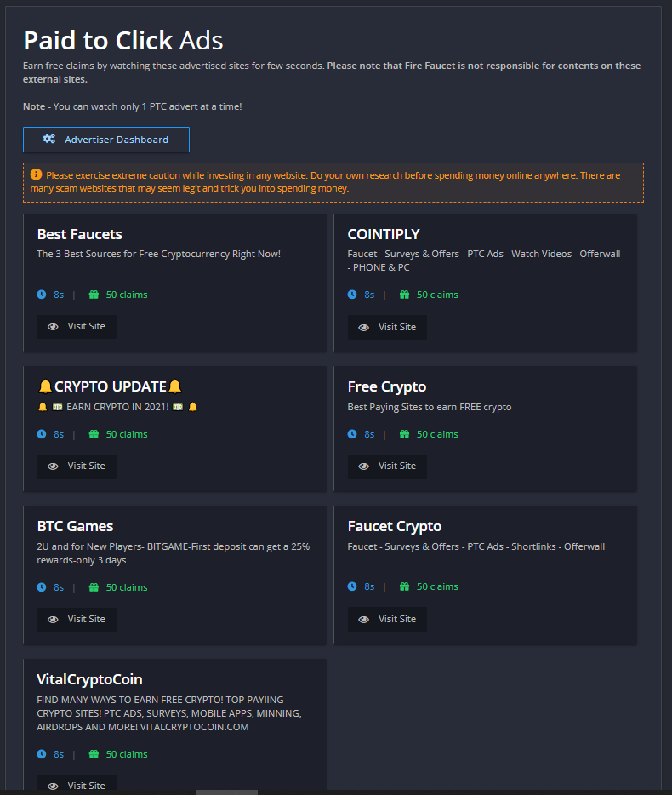672x795 pixels.
Task: Click 'Best Paying Sites to earn FREE crypto' text
Action: pos(430,407)
